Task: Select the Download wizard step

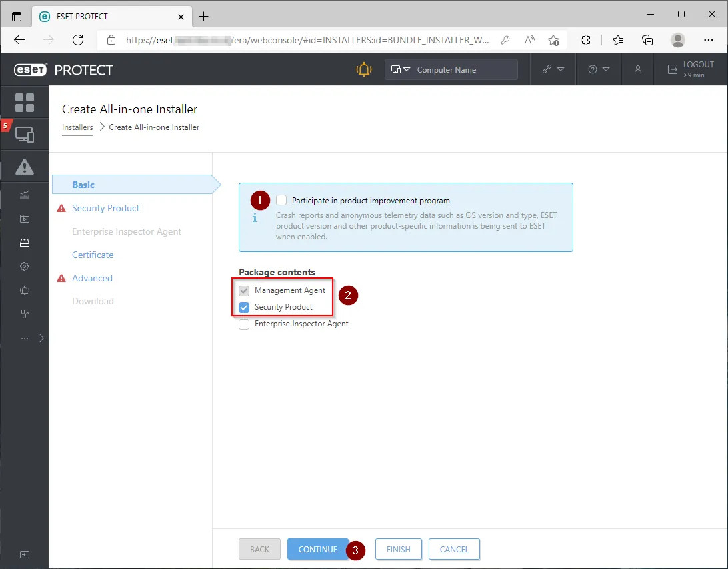Action: [x=93, y=301]
